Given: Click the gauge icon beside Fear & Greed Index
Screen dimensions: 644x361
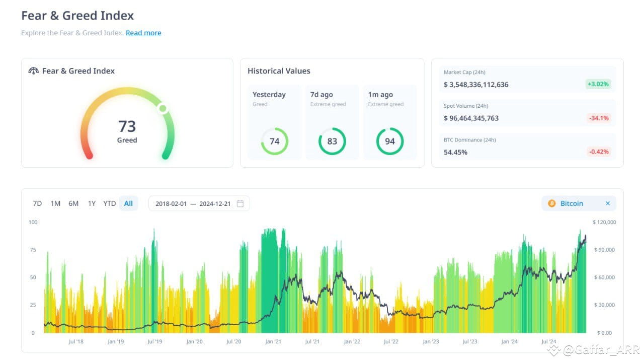Looking at the screenshot, I should pos(34,71).
